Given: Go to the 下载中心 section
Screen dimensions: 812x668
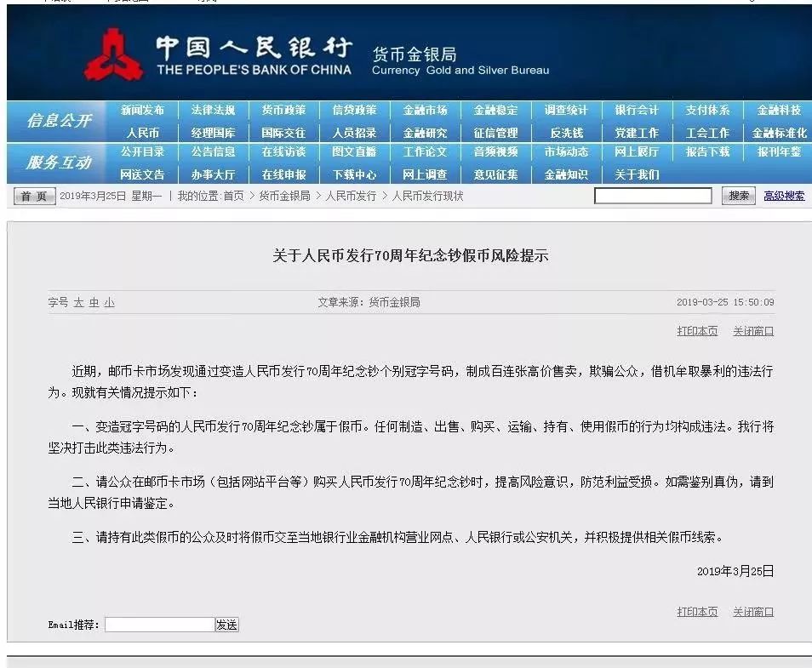Looking at the screenshot, I should coord(354,174).
